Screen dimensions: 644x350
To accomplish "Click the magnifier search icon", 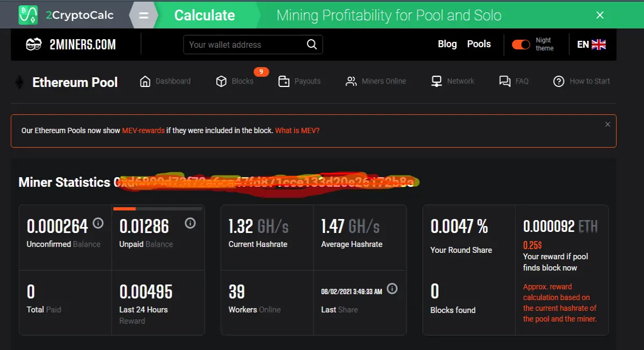I will (312, 45).
